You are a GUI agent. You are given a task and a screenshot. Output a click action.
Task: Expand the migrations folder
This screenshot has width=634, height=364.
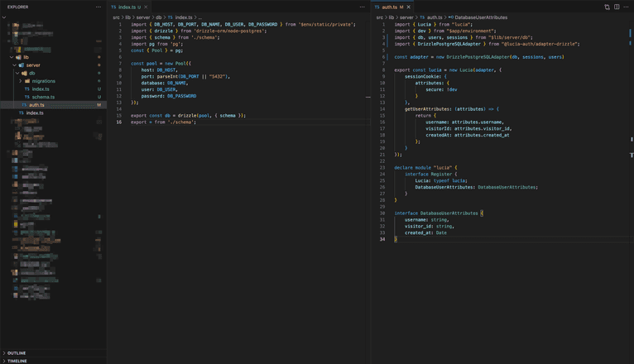click(43, 81)
